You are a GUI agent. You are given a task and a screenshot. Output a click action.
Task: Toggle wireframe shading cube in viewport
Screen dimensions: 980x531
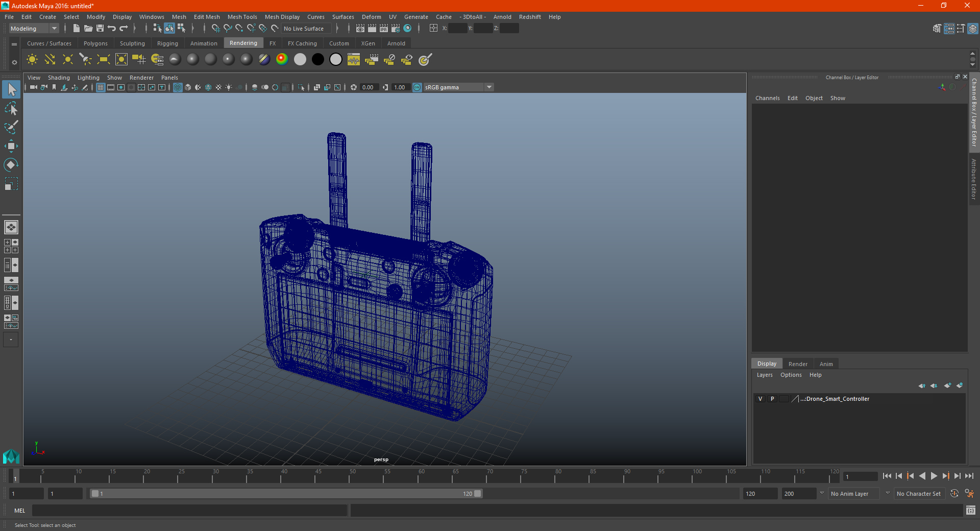[x=178, y=87]
